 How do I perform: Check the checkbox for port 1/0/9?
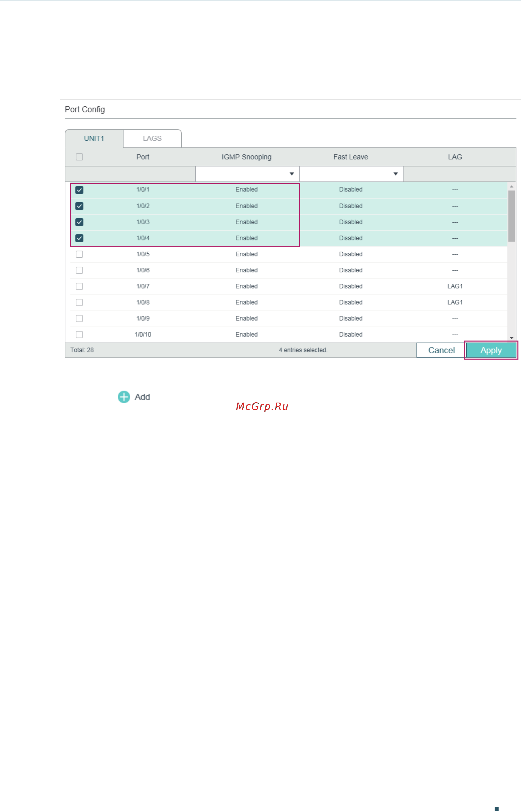79,318
